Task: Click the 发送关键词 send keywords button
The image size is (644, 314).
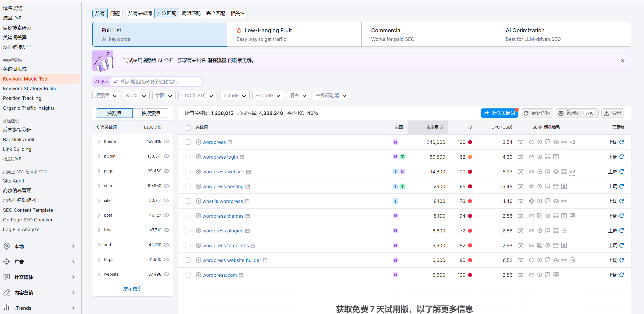Action: coord(499,113)
